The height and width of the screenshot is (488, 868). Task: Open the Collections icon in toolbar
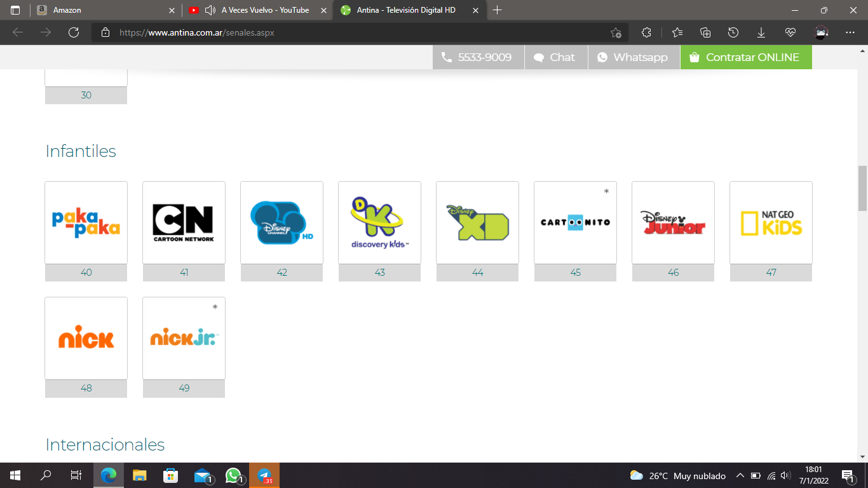tap(705, 32)
